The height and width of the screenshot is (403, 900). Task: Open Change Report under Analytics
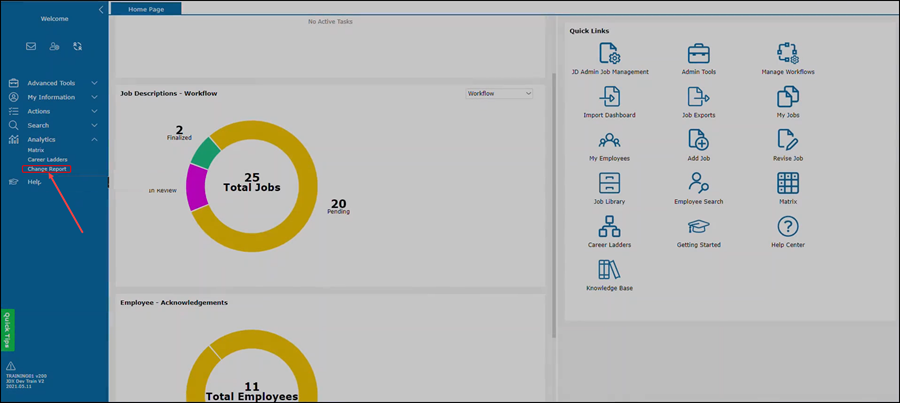47,169
